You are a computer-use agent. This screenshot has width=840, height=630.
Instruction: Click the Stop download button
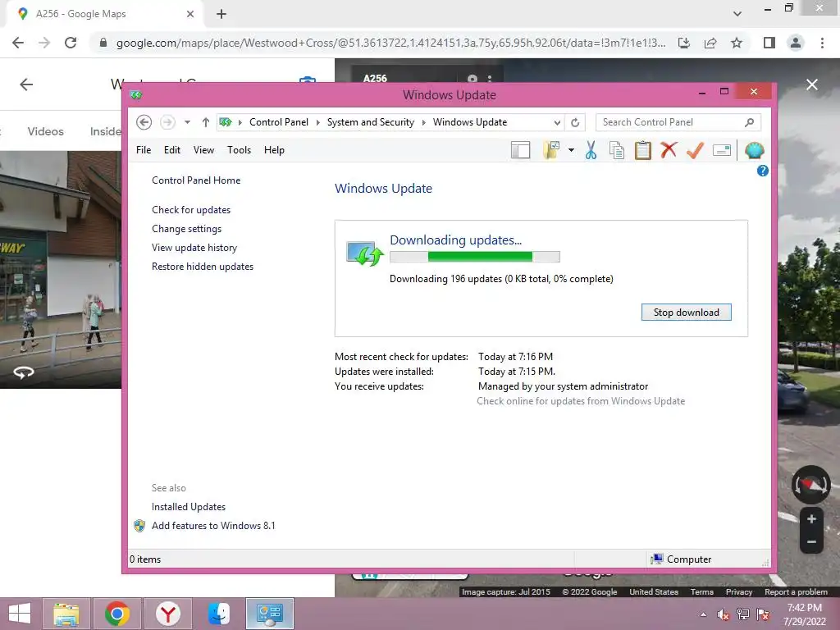coord(687,313)
